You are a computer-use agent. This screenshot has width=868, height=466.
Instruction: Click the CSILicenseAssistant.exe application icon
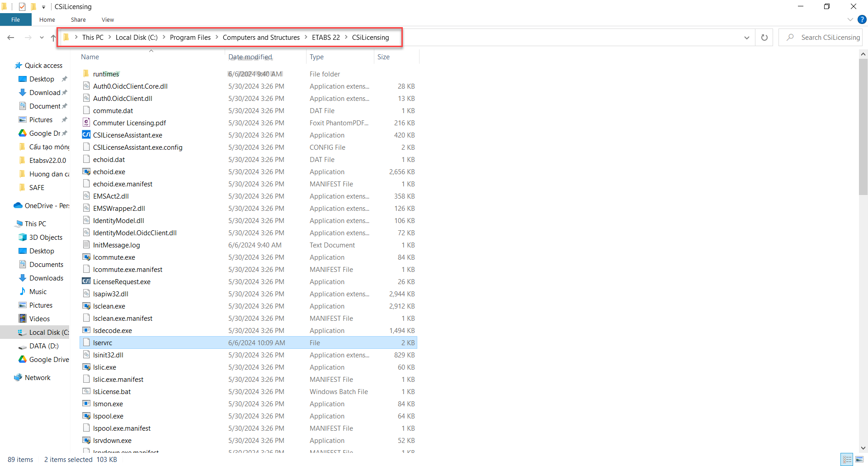[x=86, y=135]
